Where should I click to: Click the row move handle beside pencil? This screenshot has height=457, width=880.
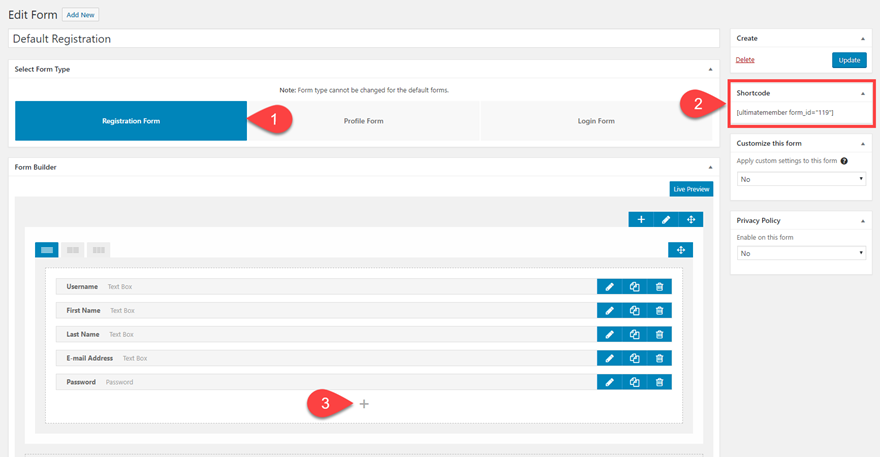(691, 220)
